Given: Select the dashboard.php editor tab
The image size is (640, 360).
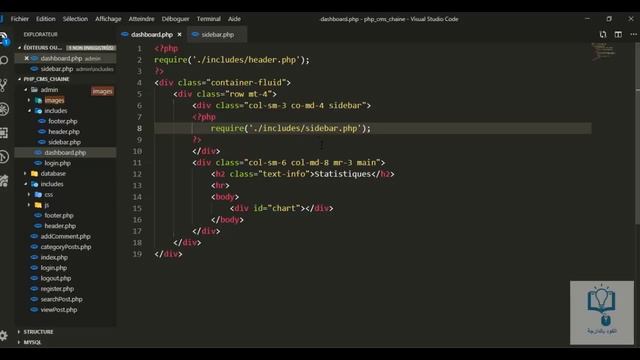Looking at the screenshot, I should 151,35.
